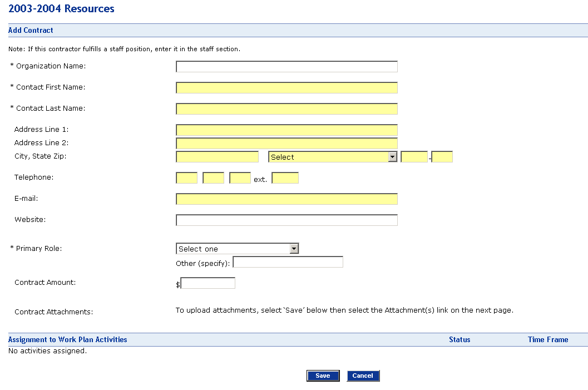Viewport: 588px width, 390px height.
Task: Click the Other (specify) text box
Action: click(288, 262)
